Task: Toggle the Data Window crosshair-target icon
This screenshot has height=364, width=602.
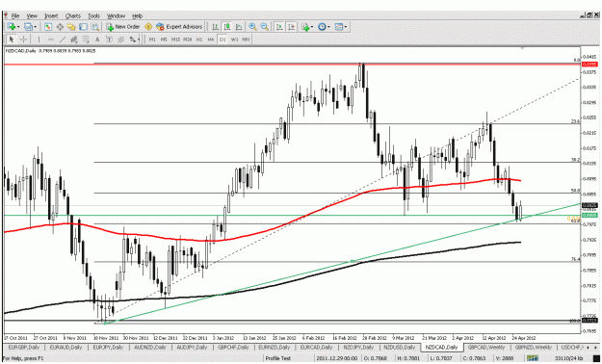Action: coord(60,27)
